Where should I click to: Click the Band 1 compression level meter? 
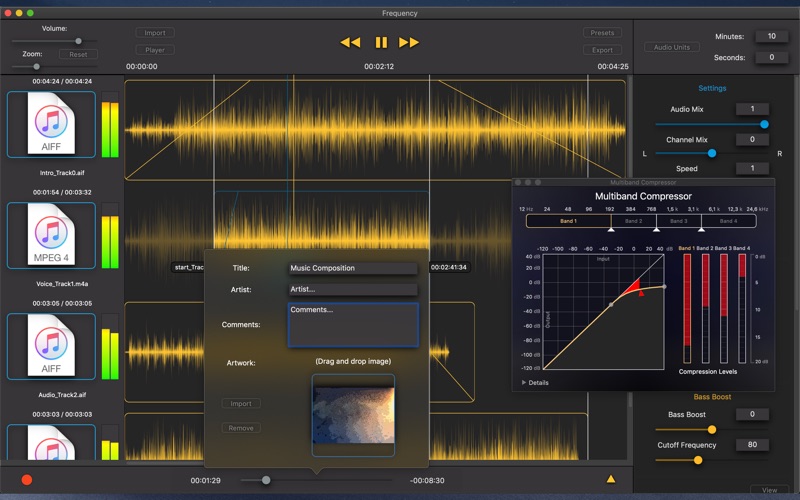tap(687, 309)
